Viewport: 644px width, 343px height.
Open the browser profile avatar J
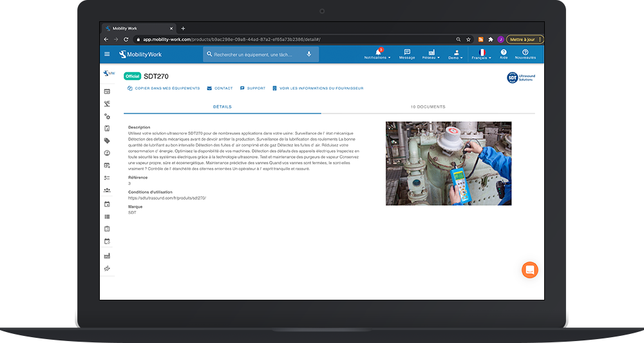[x=500, y=39]
